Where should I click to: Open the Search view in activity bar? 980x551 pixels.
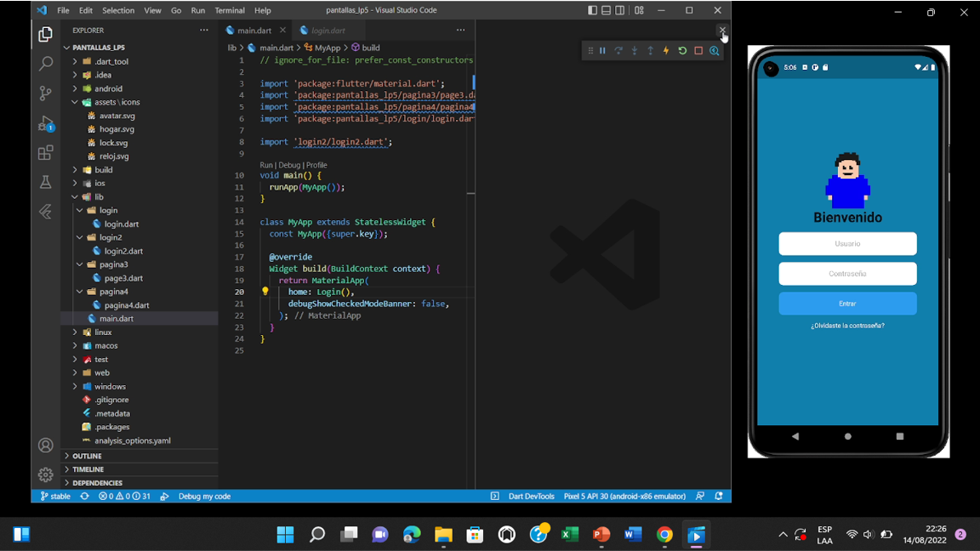tap(45, 63)
